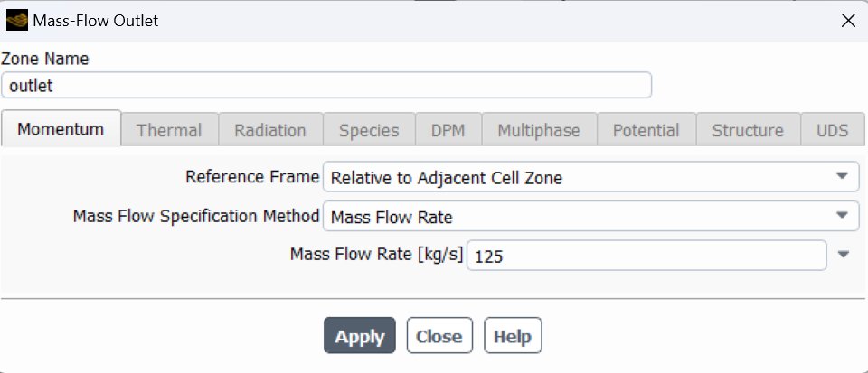Switch to the Momentum tab
Screen dimensions: 868x373
(61, 130)
